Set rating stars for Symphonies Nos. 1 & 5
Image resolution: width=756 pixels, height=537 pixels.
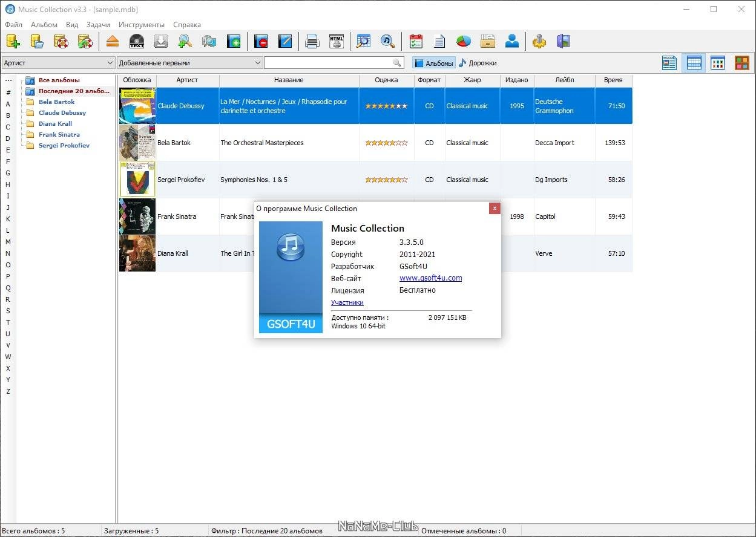(x=386, y=180)
